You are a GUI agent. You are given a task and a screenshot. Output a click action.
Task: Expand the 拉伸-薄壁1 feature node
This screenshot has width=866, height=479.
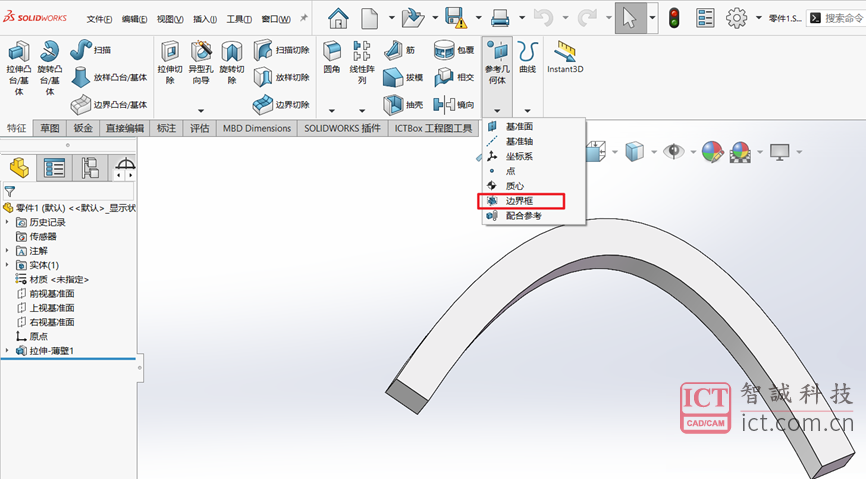coord(8,350)
